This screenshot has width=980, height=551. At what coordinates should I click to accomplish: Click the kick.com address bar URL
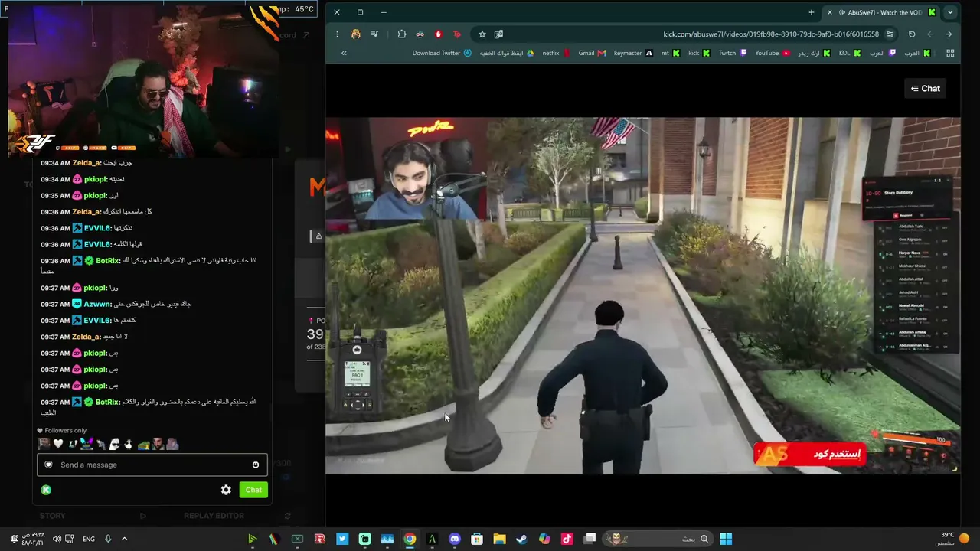(x=771, y=34)
